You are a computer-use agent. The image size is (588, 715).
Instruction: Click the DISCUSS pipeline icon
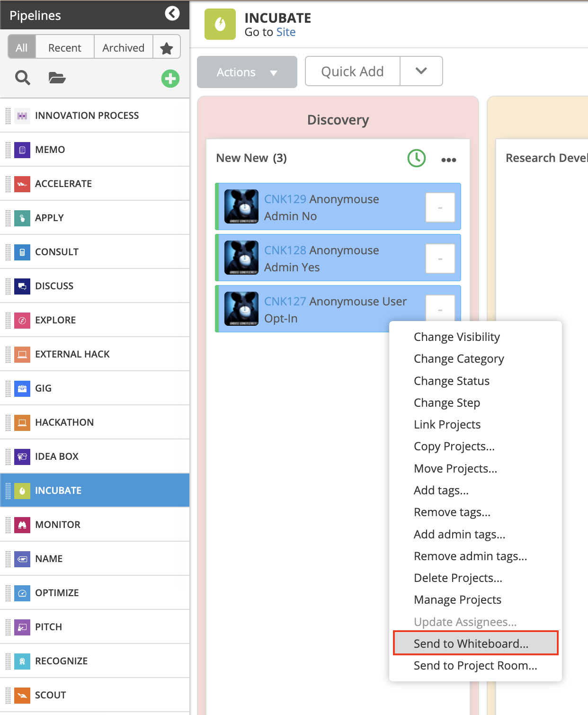[x=22, y=286]
